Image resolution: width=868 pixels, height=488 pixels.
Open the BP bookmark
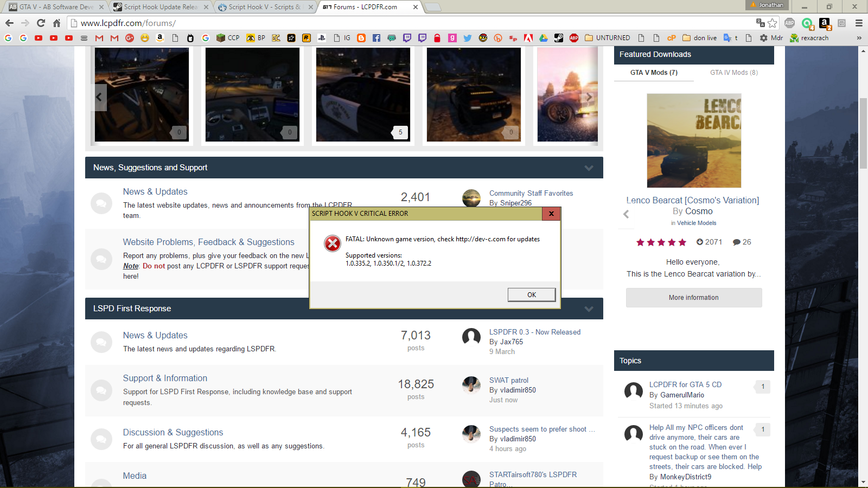256,38
